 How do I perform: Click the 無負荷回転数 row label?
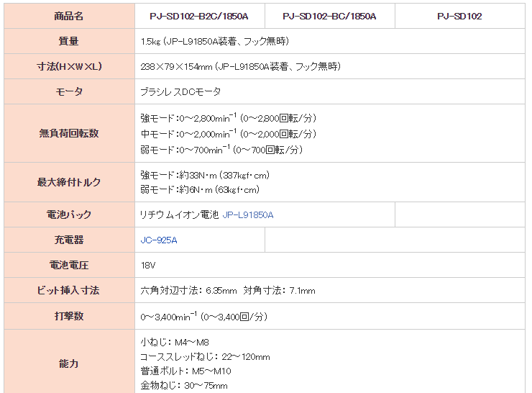tap(69, 133)
